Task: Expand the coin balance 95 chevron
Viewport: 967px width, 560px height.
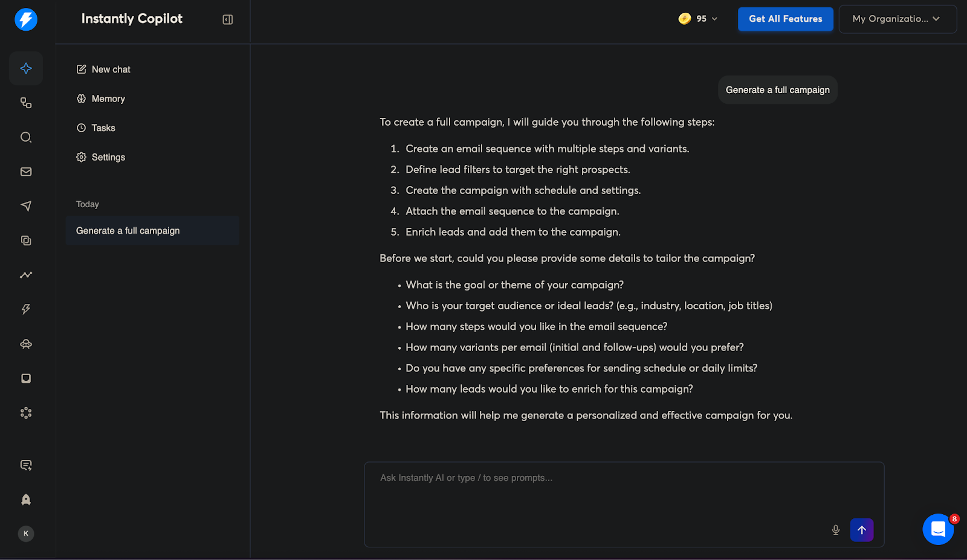Action: (715, 19)
